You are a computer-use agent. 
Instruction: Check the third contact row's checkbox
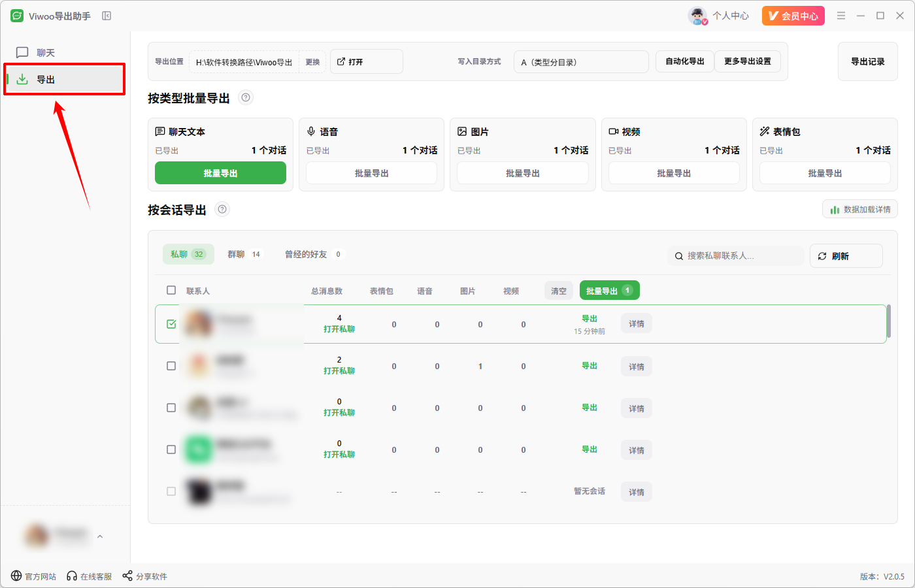click(171, 408)
